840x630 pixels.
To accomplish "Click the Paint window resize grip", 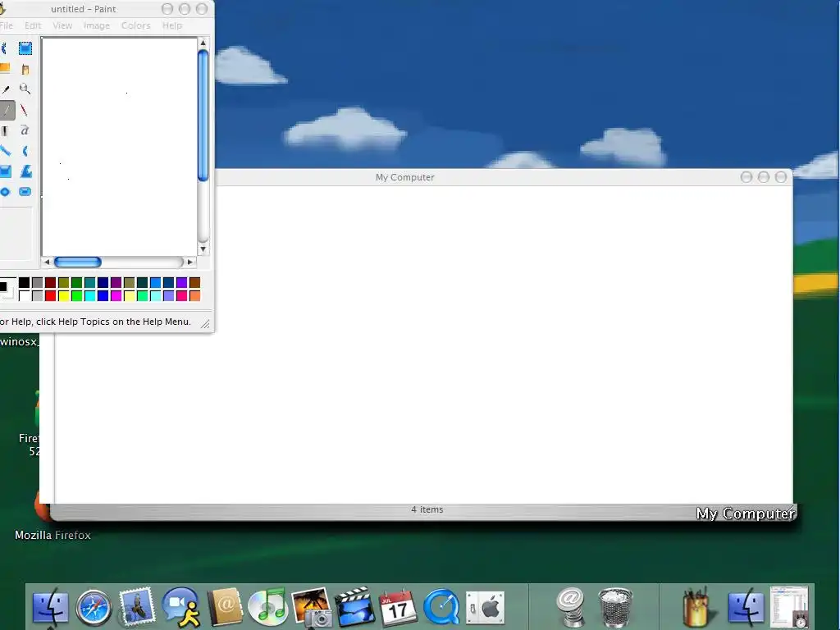I will click(x=205, y=323).
